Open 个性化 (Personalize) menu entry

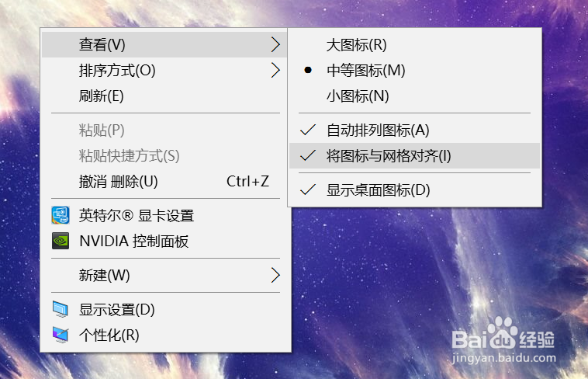(x=109, y=335)
